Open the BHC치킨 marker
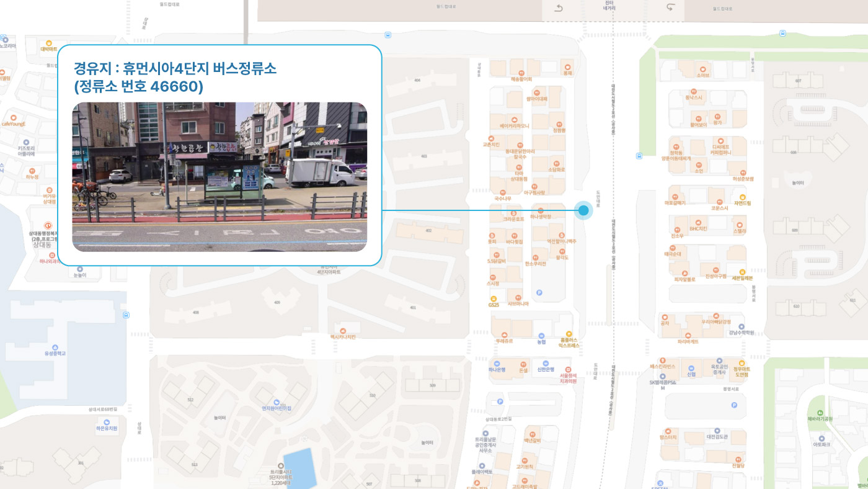Viewport: 868px width, 489px height. [x=698, y=222]
